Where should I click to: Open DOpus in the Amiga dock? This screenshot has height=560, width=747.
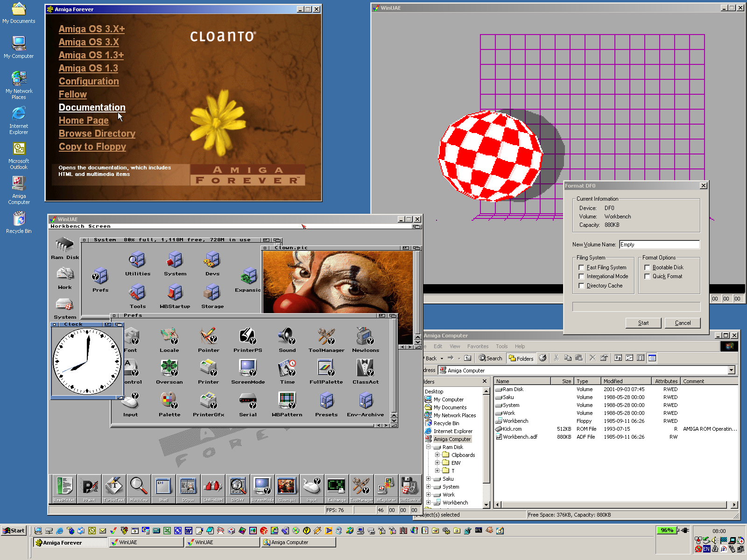[x=188, y=489]
